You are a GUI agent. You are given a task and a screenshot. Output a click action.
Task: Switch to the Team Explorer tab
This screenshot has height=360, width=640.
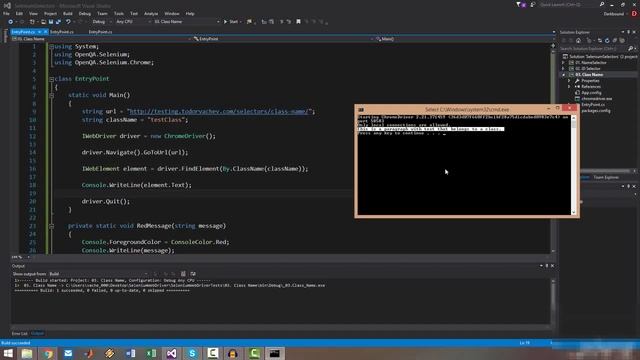click(x=606, y=177)
